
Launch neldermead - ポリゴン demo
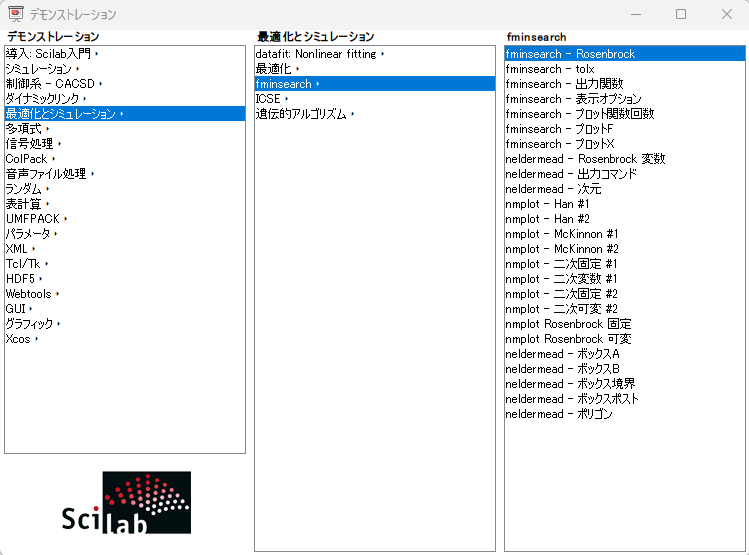coord(559,414)
